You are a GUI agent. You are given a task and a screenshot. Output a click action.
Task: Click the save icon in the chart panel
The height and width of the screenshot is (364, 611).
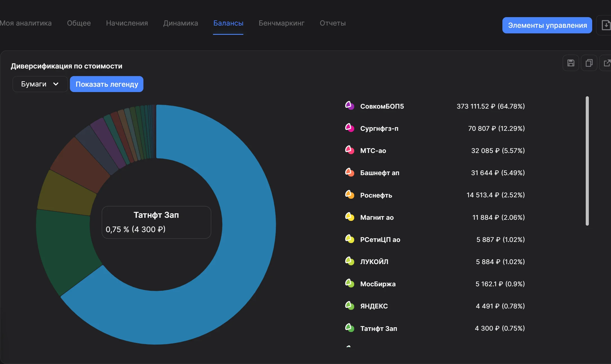(x=571, y=63)
